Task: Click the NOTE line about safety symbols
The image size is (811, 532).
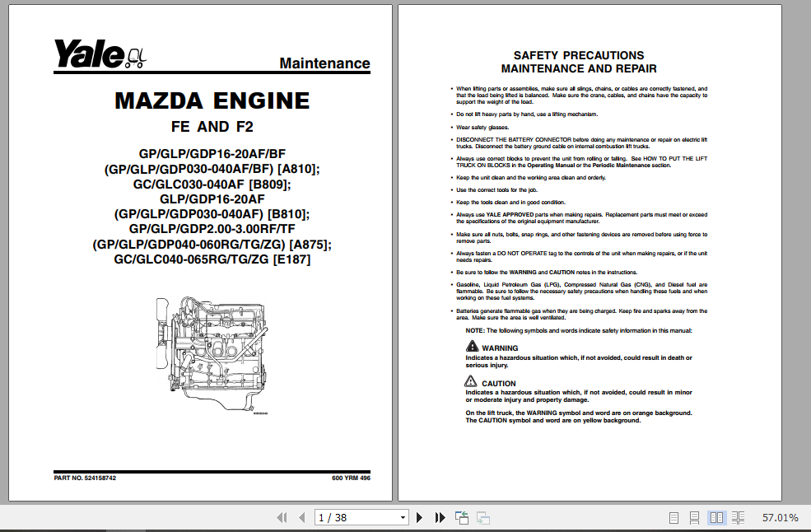Action: [578, 331]
